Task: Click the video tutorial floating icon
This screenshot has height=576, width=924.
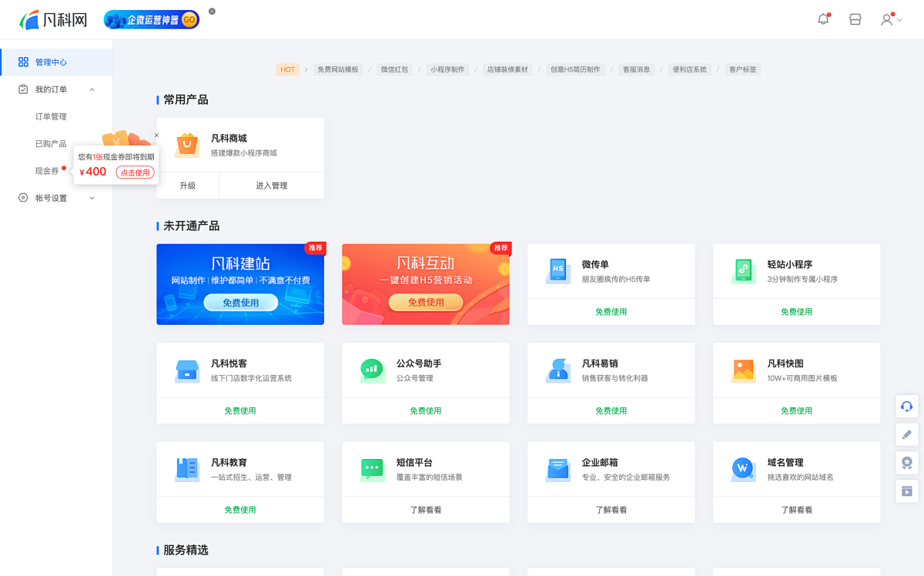Action: 907,491
